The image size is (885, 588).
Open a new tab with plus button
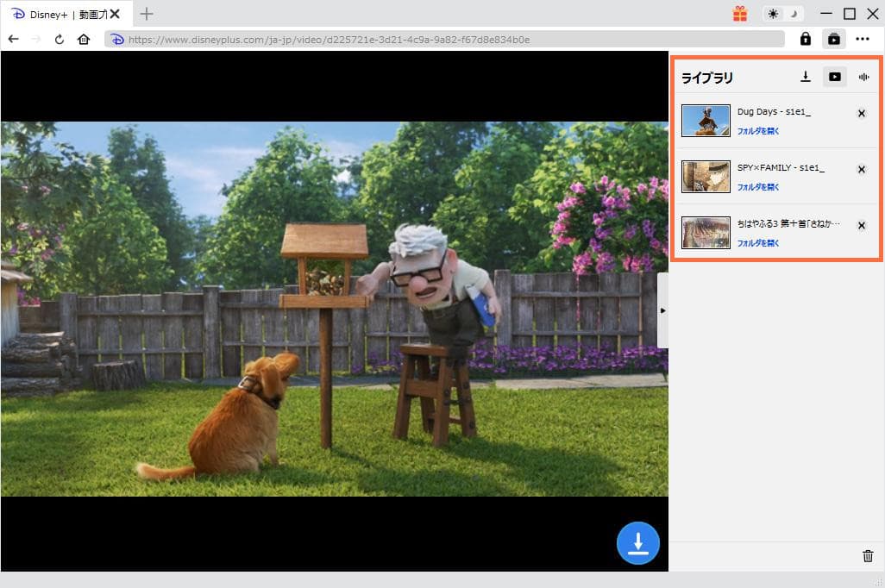click(x=147, y=14)
